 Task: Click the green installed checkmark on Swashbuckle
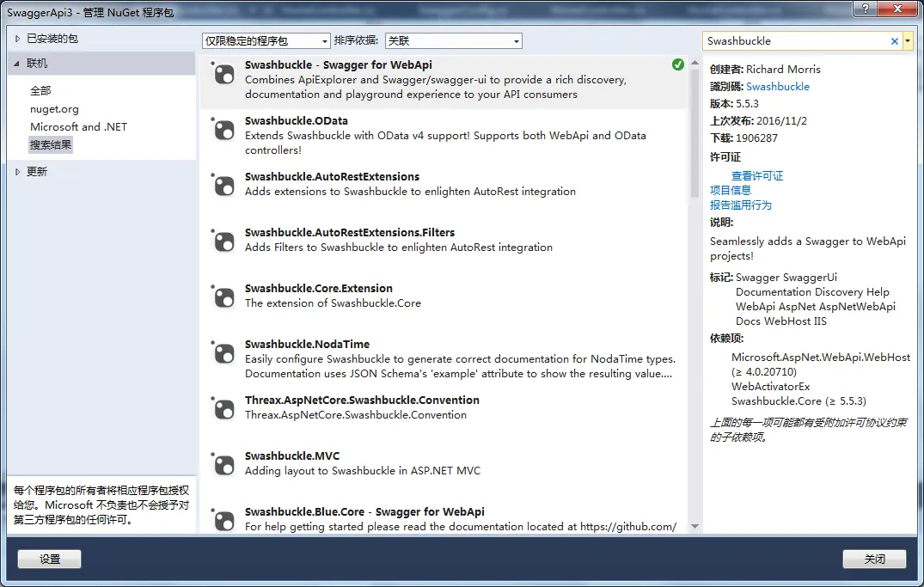pyautogui.click(x=678, y=64)
